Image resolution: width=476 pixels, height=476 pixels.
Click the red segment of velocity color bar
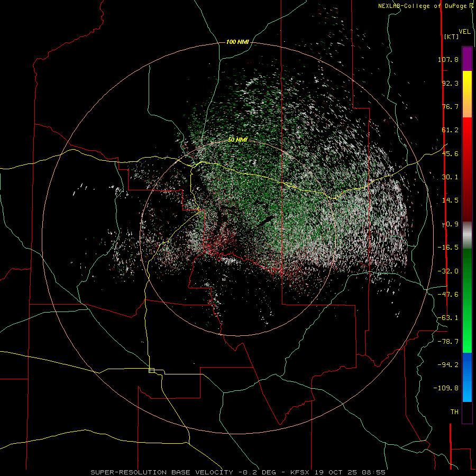467,169
